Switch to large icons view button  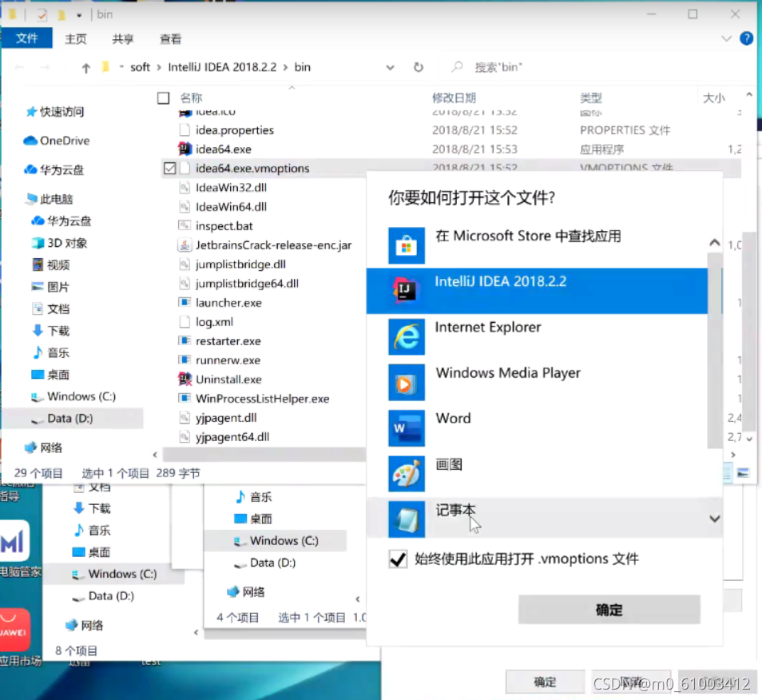click(743, 472)
